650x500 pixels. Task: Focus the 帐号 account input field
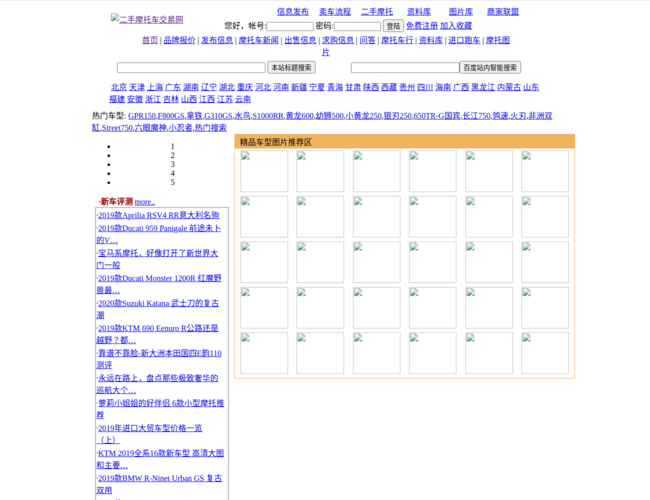pos(290,26)
